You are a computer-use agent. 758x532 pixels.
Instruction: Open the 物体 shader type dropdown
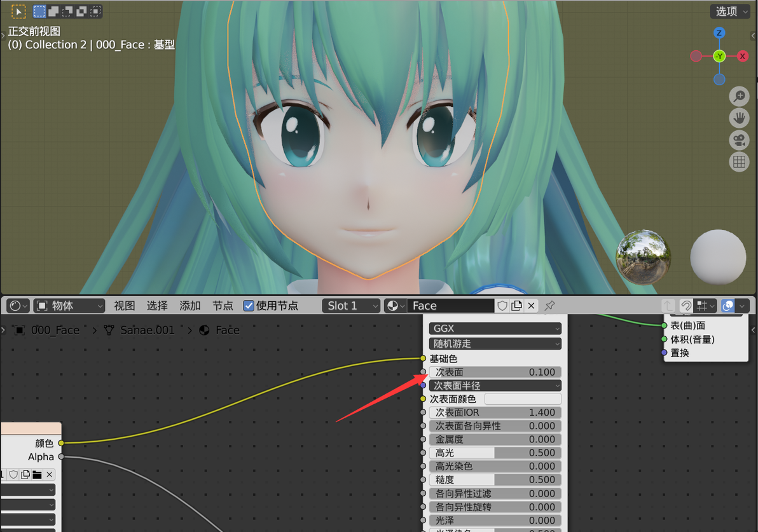(69, 306)
